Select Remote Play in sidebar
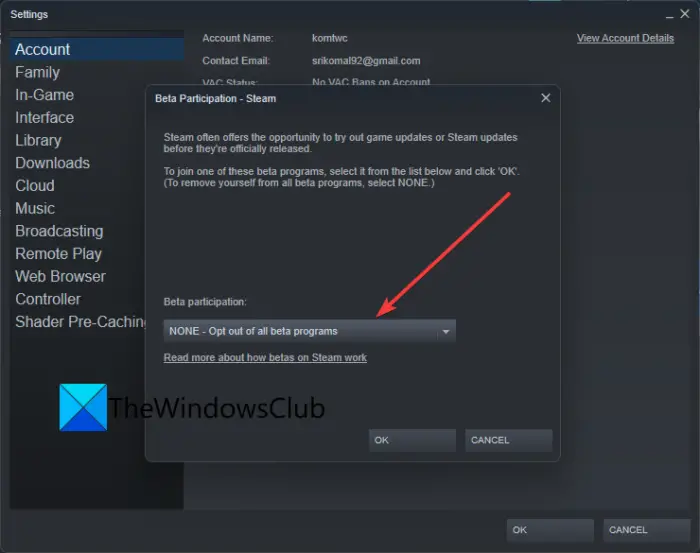700x553 pixels. coord(58,254)
